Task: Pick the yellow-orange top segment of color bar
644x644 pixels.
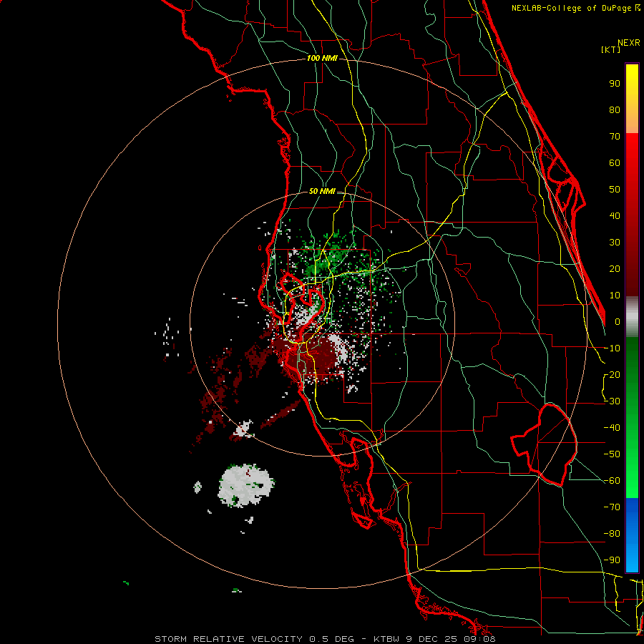Action: tap(632, 99)
